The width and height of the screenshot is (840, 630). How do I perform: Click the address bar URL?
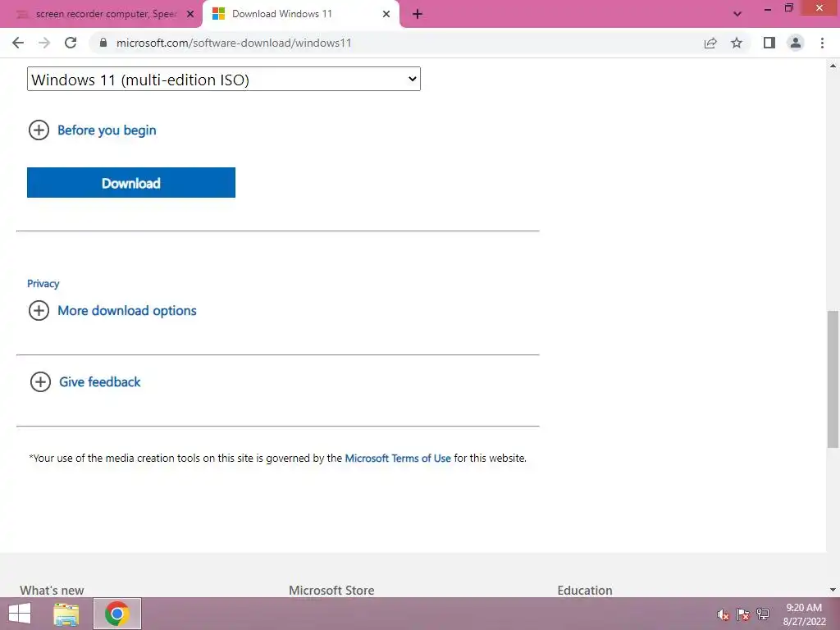pyautogui.click(x=234, y=43)
